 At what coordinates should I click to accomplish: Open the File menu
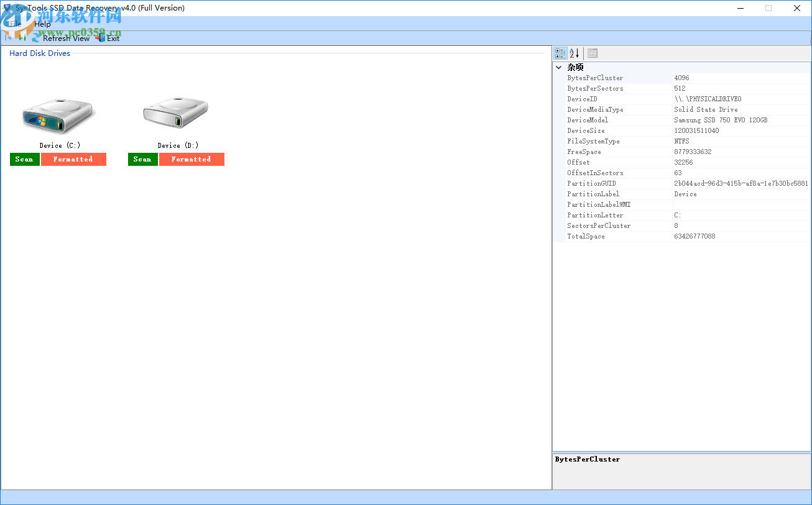[14, 24]
